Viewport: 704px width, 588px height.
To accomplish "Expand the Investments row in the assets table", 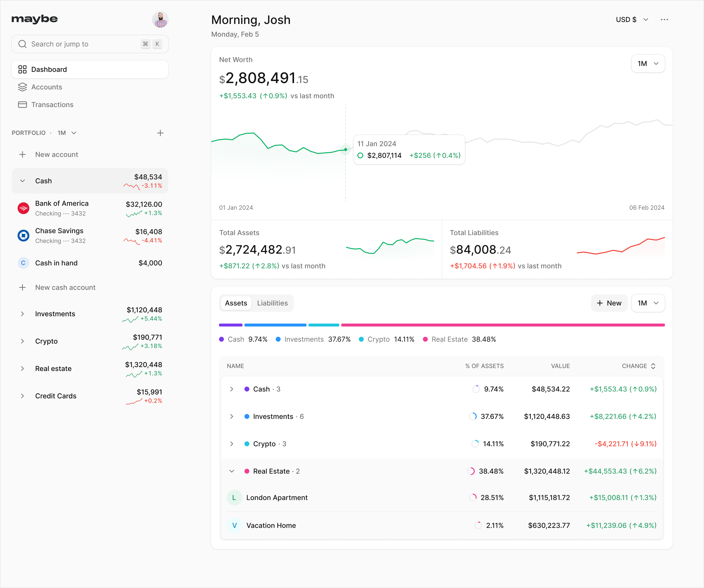I will 232,416.
